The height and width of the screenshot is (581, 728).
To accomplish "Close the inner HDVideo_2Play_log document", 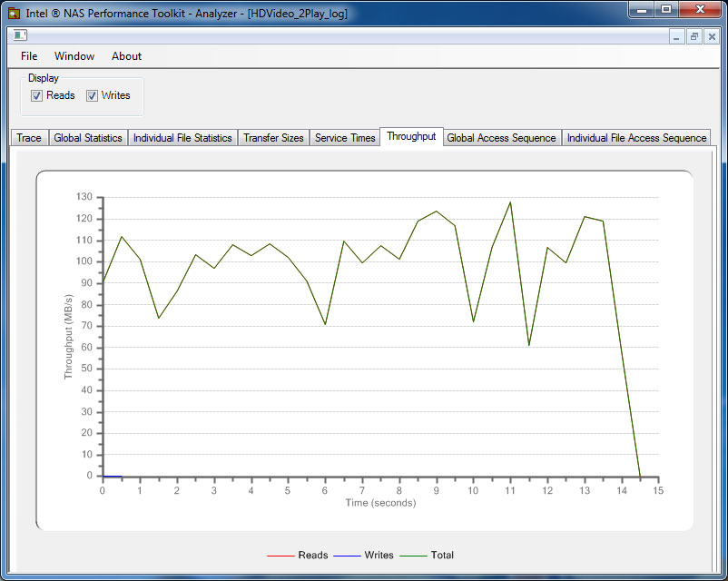I will [x=712, y=36].
